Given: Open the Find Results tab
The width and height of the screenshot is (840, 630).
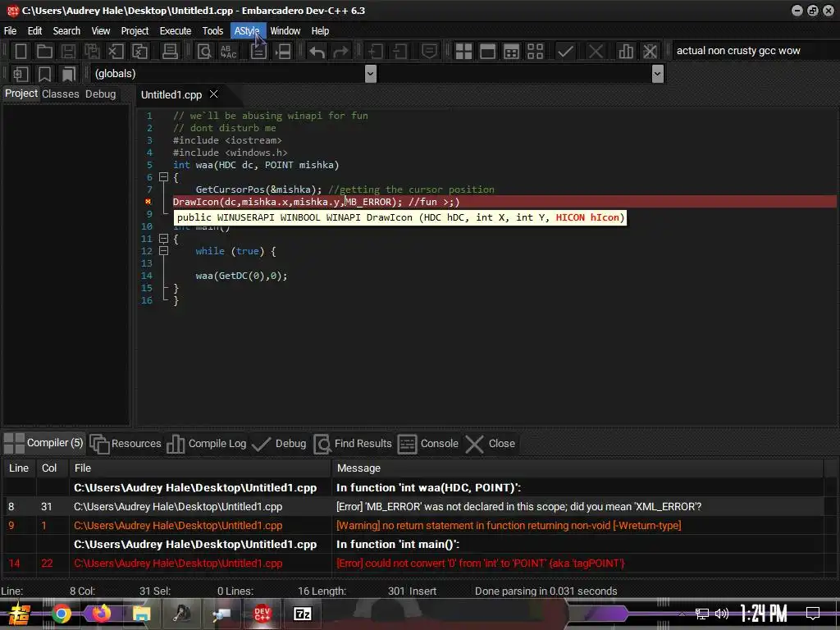Looking at the screenshot, I should (x=353, y=444).
